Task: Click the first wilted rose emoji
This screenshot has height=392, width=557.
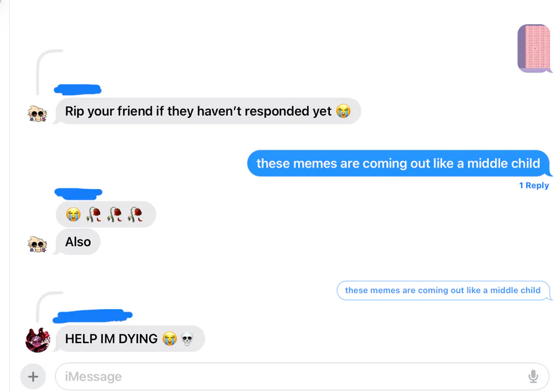Action: [x=94, y=215]
